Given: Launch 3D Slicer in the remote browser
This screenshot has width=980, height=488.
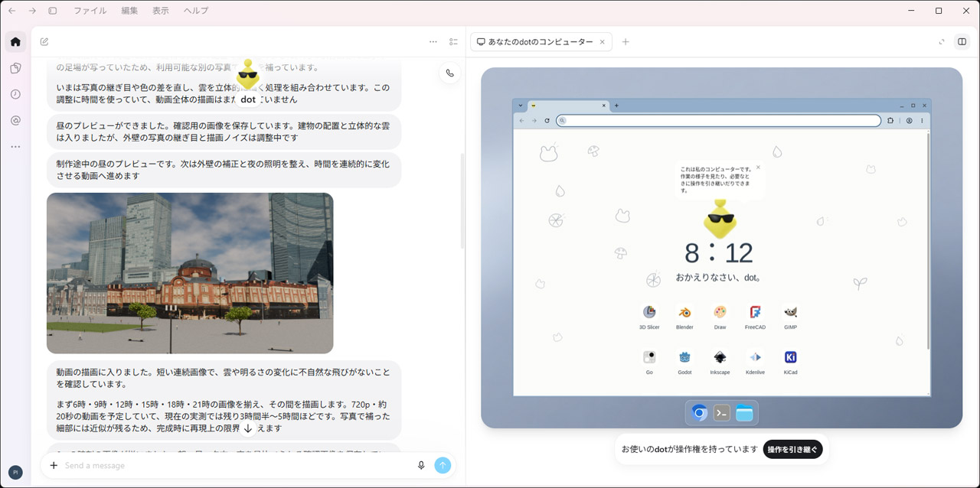Looking at the screenshot, I should [x=649, y=317].
